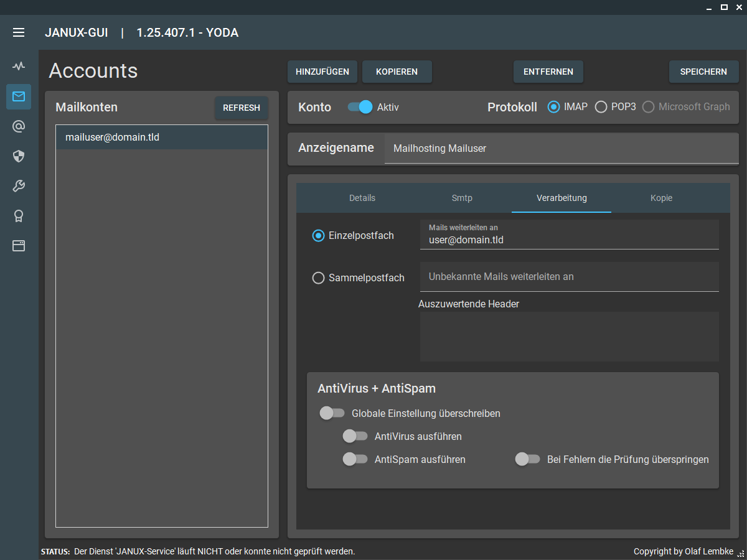This screenshot has width=747, height=560.
Task: Enable Globale Einstellung überschreiben switch
Action: coord(332,413)
